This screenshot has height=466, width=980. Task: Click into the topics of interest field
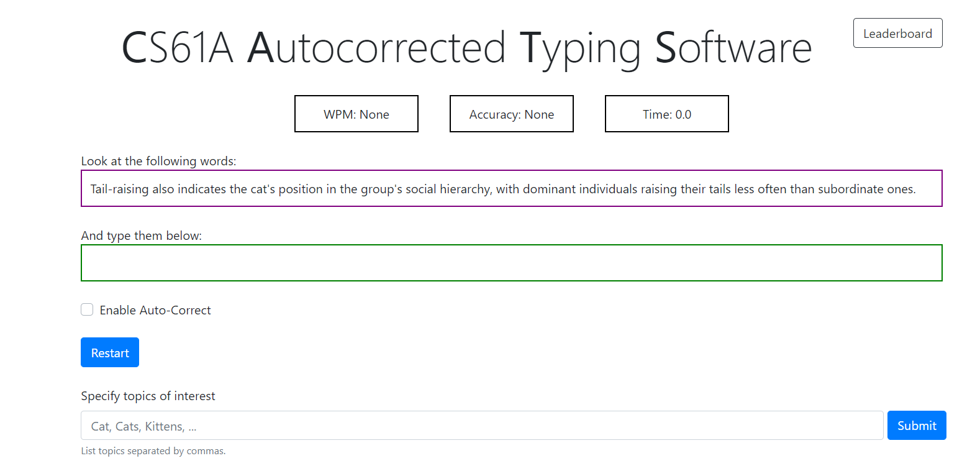(x=481, y=426)
